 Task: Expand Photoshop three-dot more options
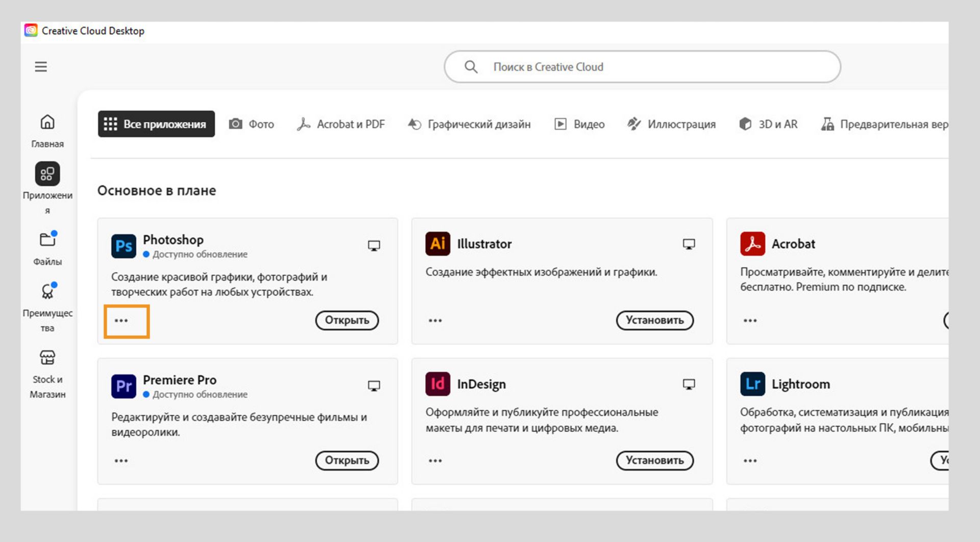coord(121,321)
